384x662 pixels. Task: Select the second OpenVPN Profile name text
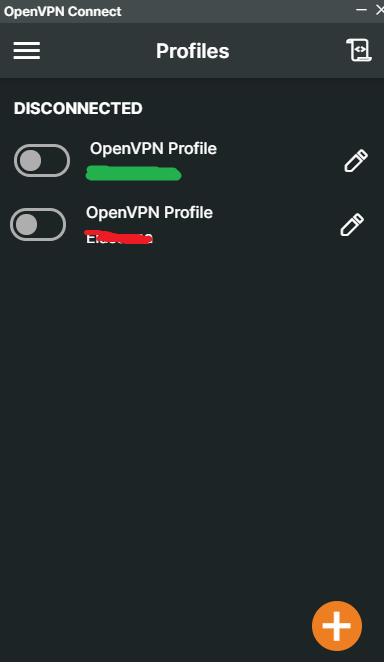coord(149,213)
